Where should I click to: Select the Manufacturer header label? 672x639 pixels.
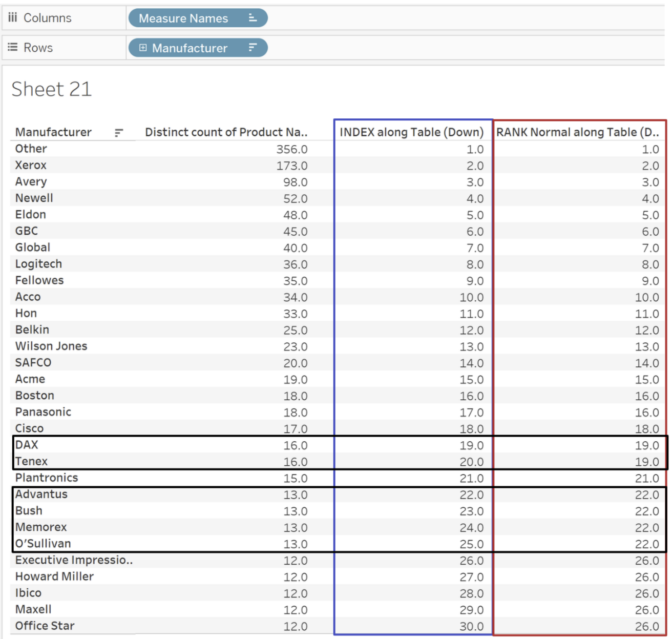[x=53, y=132]
